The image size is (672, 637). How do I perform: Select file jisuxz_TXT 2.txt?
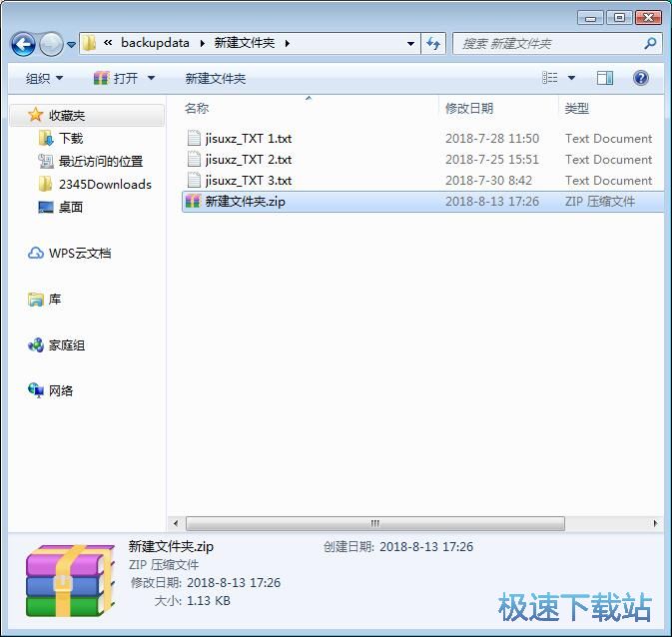click(x=249, y=160)
